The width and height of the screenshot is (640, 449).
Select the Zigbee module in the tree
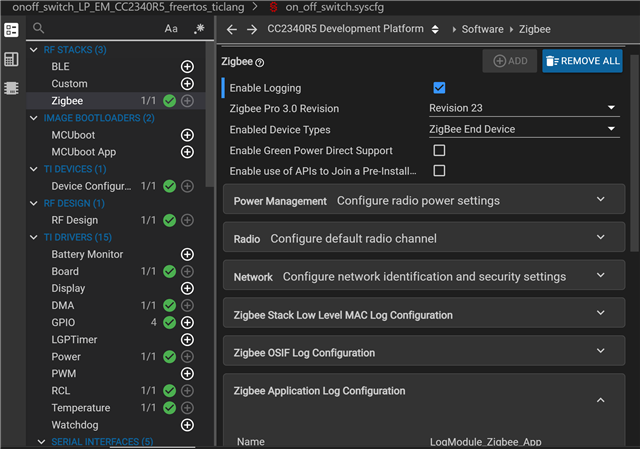tap(67, 101)
